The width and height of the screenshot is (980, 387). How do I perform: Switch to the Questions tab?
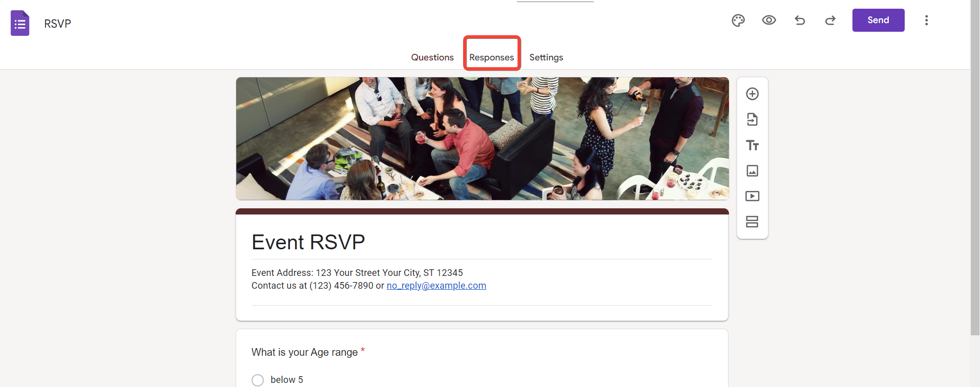point(432,57)
